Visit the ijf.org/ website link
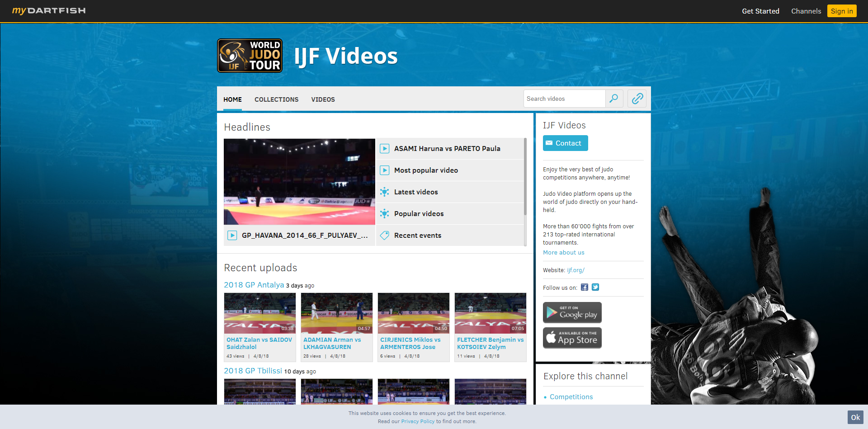This screenshot has height=429, width=868. click(576, 270)
